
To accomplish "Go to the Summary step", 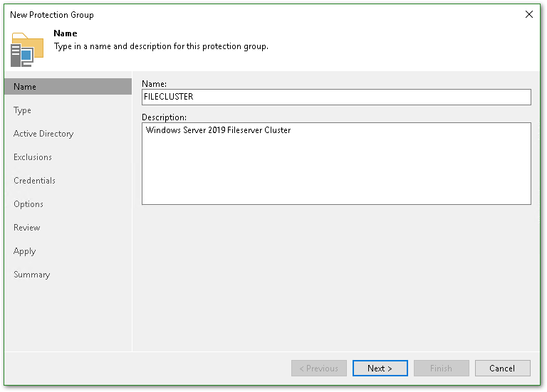I will tap(32, 275).
